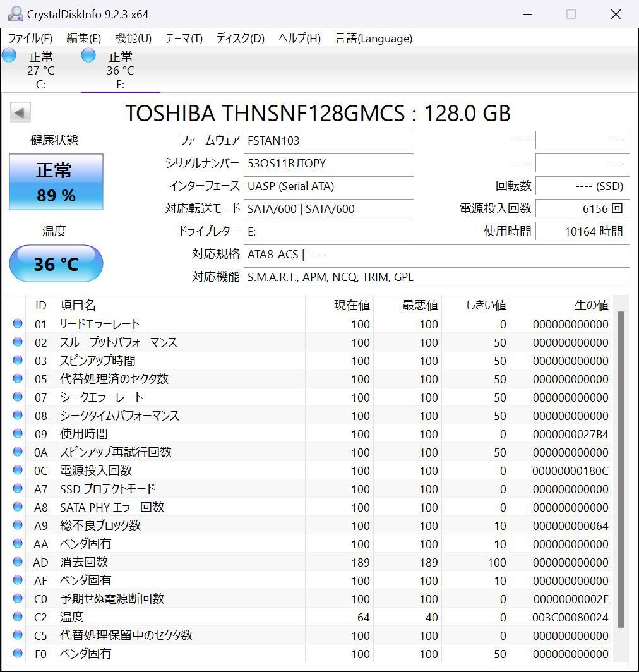Click the CrystalDiskInfo app icon in title bar
Image resolution: width=639 pixels, height=672 pixels.
[x=15, y=14]
